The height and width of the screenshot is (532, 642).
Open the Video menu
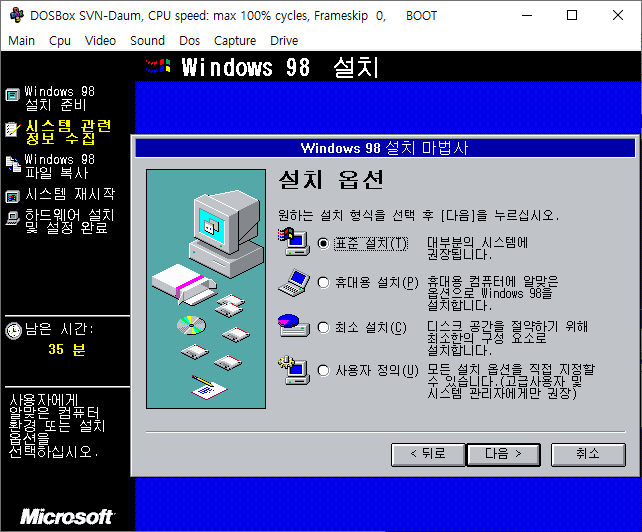pos(100,41)
